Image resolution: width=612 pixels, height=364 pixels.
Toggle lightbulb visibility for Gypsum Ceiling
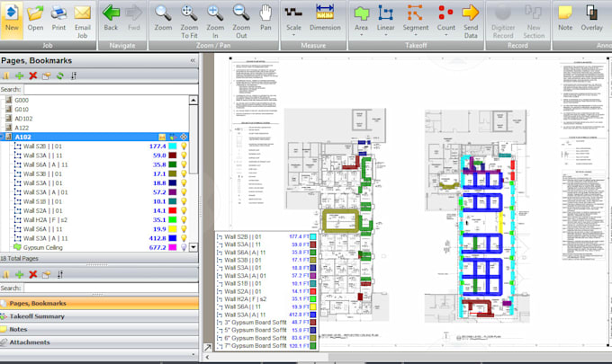click(x=184, y=247)
